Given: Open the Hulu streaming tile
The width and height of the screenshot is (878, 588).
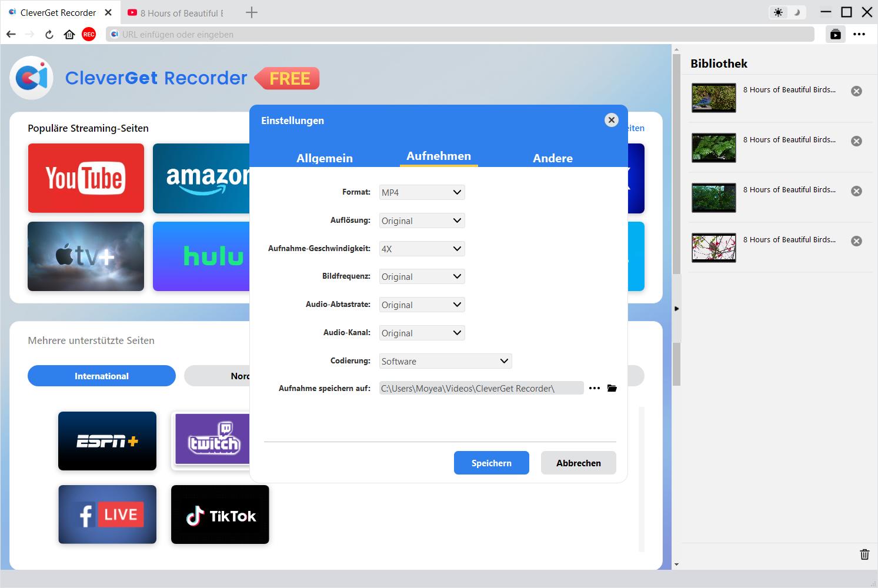Looking at the screenshot, I should click(201, 256).
